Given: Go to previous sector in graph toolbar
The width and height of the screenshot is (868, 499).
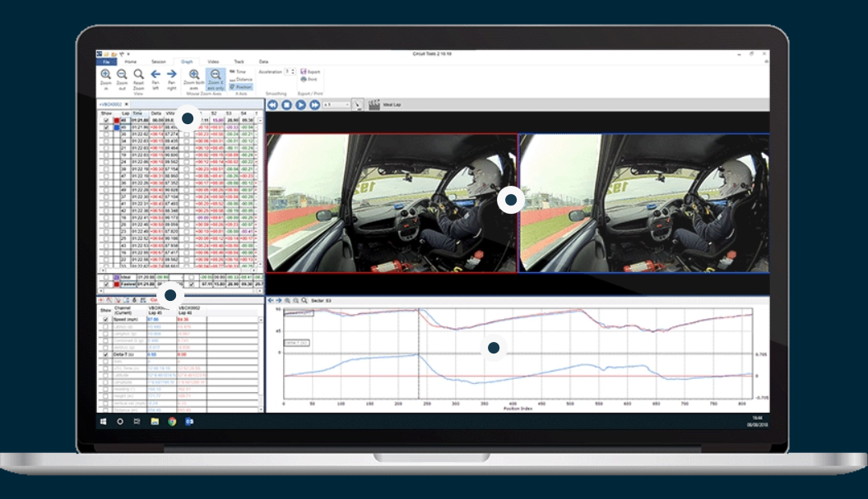Looking at the screenshot, I should point(271,300).
